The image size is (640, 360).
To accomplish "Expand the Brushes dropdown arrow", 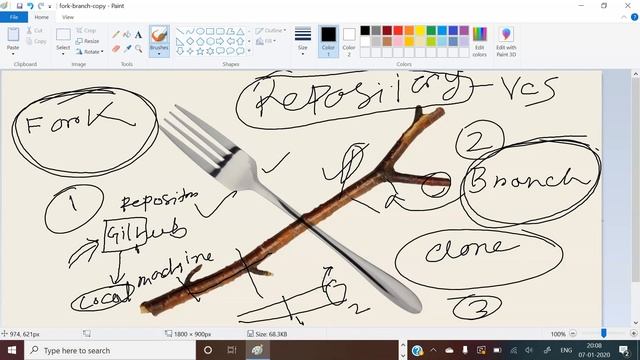I will click(x=159, y=54).
